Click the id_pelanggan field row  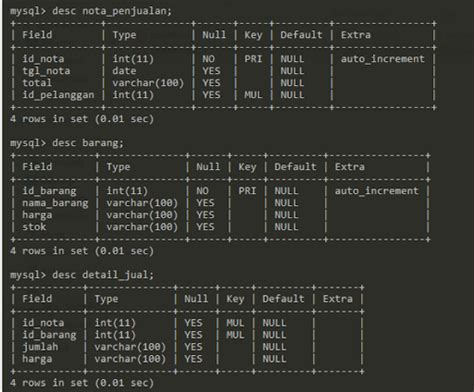point(223,95)
